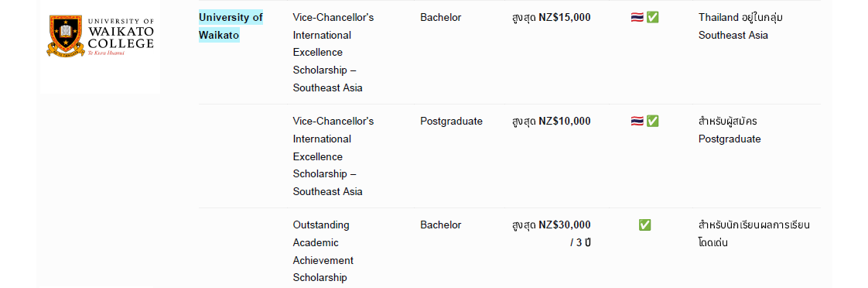Open the highlighted University of Waikato link
Screen dimensions: 868x288
tap(231, 26)
